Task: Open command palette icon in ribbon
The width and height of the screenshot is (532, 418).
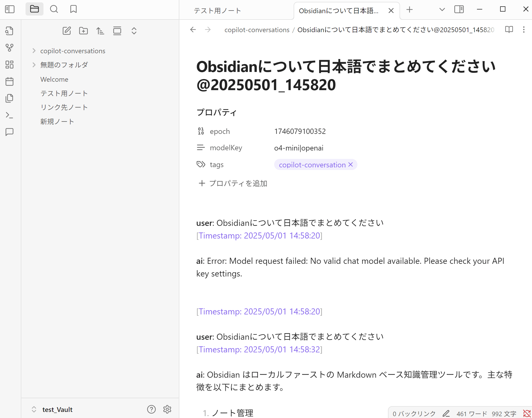Action: [x=9, y=115]
